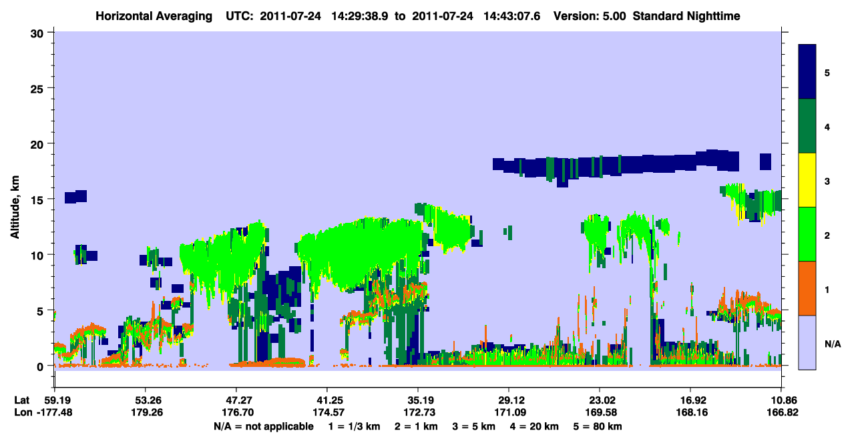Click latitude value 53.26

point(146,400)
